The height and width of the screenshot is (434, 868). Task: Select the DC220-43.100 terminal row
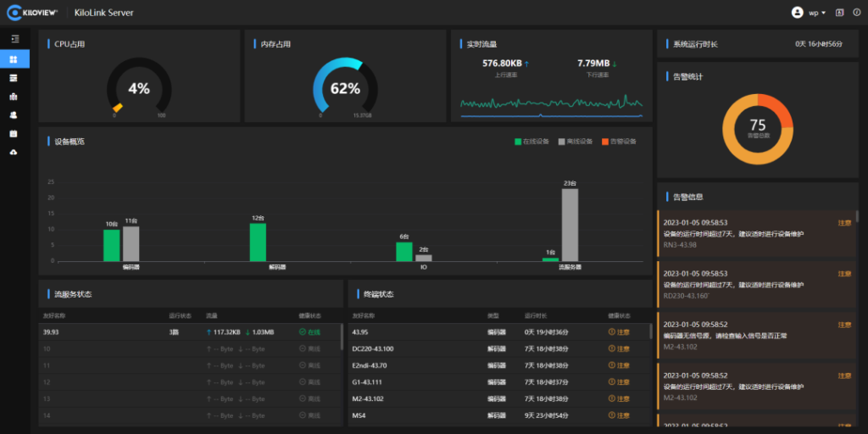coord(499,348)
